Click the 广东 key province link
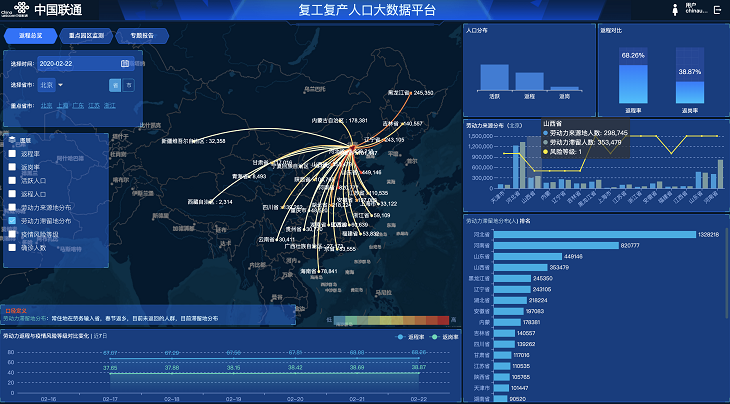 coord(78,106)
